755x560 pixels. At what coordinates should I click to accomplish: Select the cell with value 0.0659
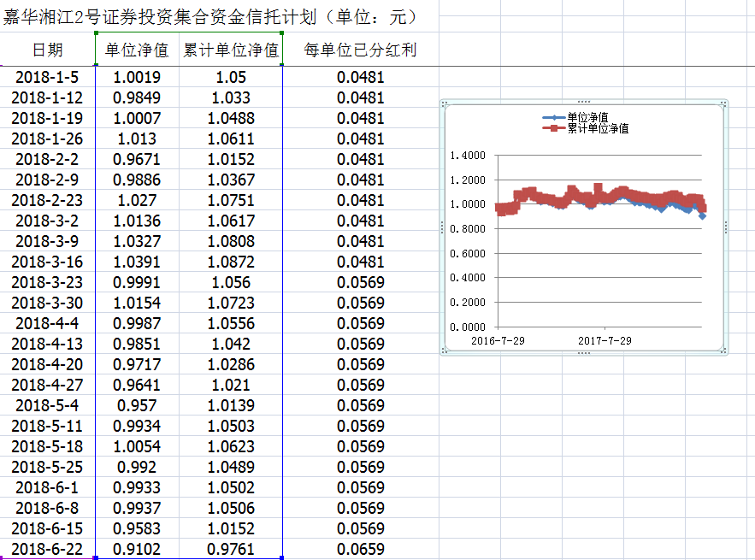coord(360,550)
